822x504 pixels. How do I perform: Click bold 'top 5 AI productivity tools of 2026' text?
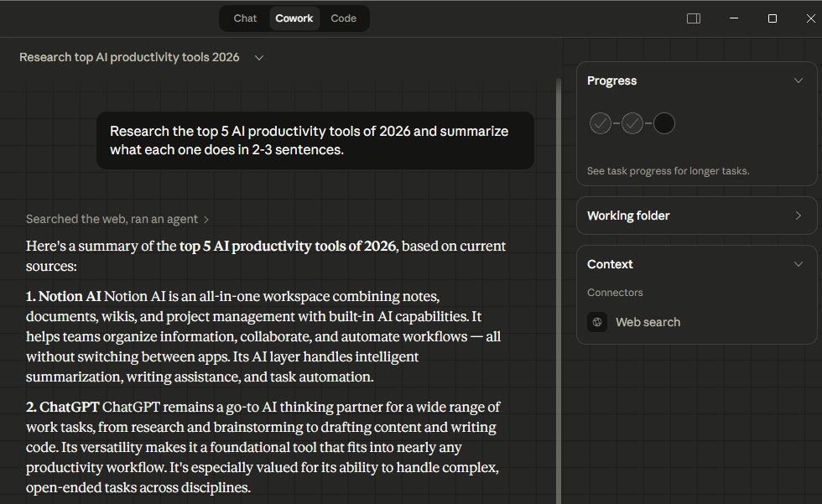[x=287, y=247]
